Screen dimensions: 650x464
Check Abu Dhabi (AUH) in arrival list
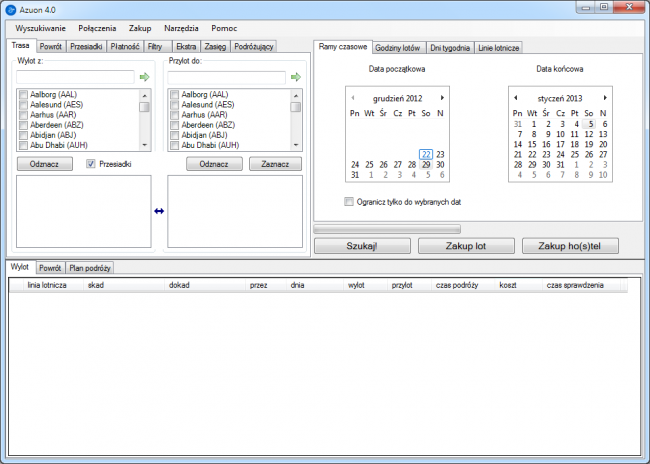coord(174,146)
